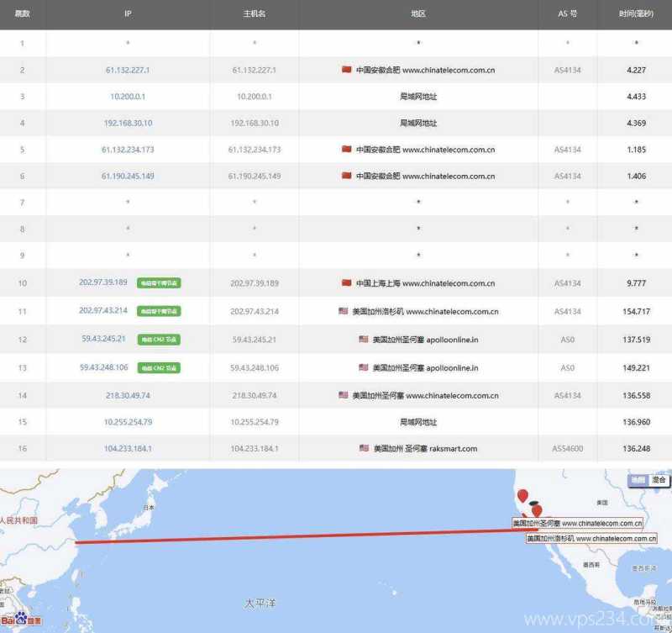Click the map label 美国加州圣何塞 www.chinatelecom.com.cn
The width and height of the screenshot is (672, 633).
[x=577, y=524]
